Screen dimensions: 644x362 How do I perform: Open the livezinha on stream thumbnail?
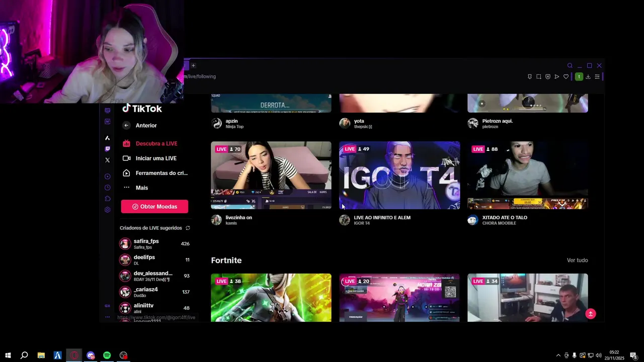(271, 175)
